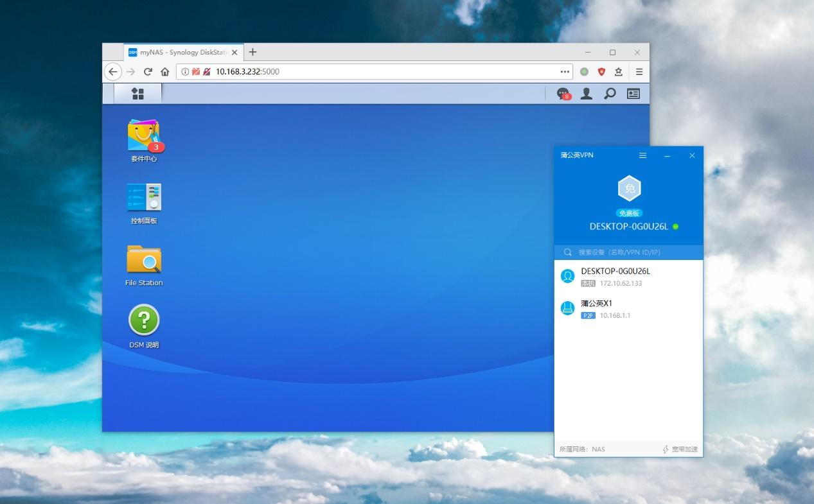The height and width of the screenshot is (504, 814).
Task: Reload the myNAS page
Action: [x=148, y=72]
